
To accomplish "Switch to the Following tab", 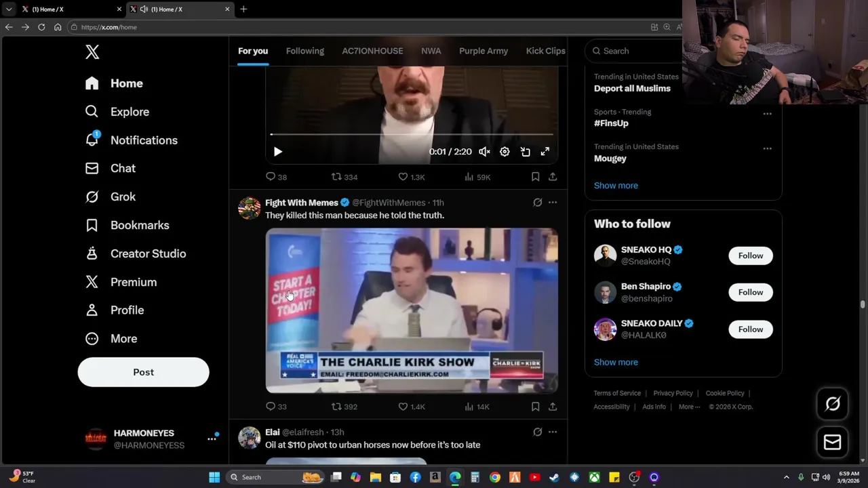I will point(305,51).
